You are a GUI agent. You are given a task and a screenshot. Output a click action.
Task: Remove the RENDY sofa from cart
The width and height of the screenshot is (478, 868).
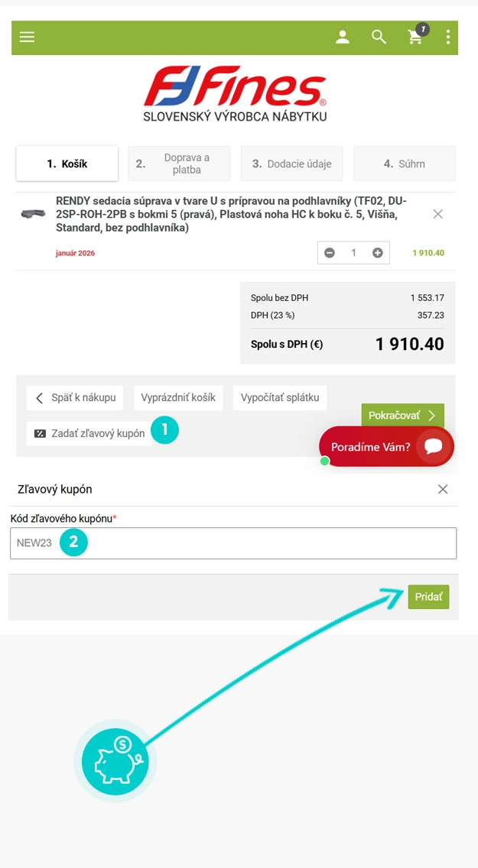click(x=438, y=214)
